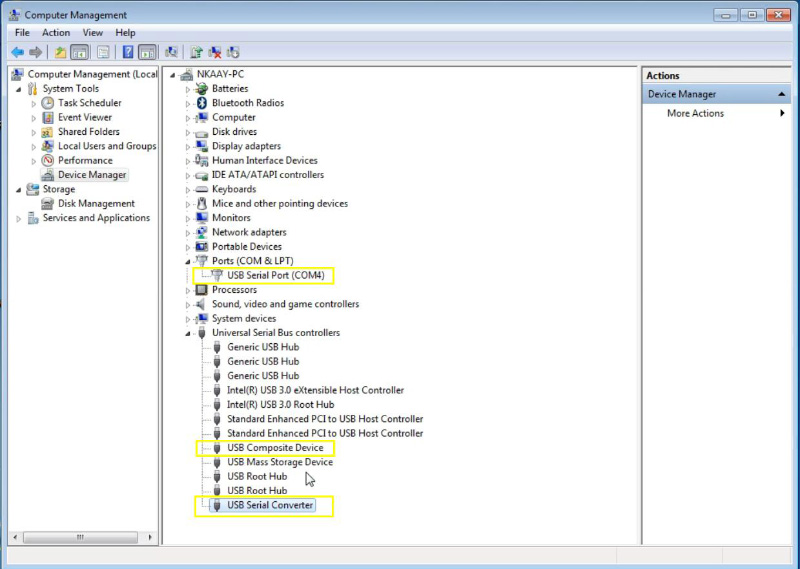Screen dimensions: 800x569
Task: Collapse the Universal Serial Bus controllers node
Action: 187,333
